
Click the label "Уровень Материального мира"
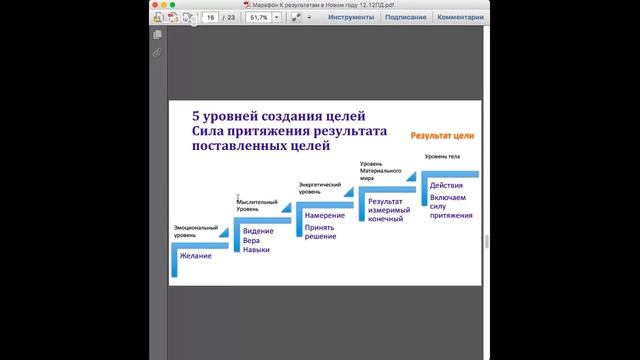pos(380,171)
